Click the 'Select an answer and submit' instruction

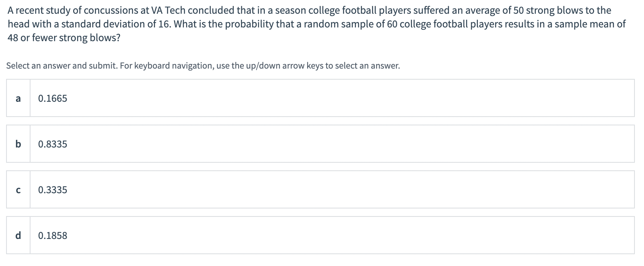pyautogui.click(x=60, y=66)
